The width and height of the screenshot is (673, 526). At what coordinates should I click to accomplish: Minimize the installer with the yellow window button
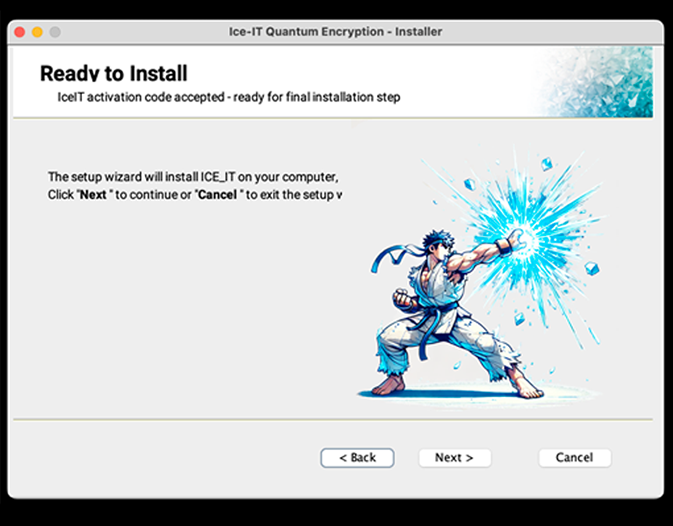pyautogui.click(x=37, y=32)
